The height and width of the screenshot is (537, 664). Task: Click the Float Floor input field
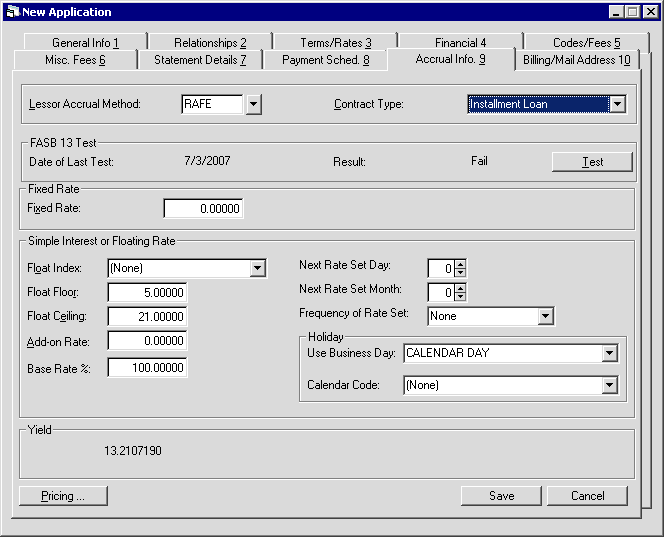click(x=147, y=292)
